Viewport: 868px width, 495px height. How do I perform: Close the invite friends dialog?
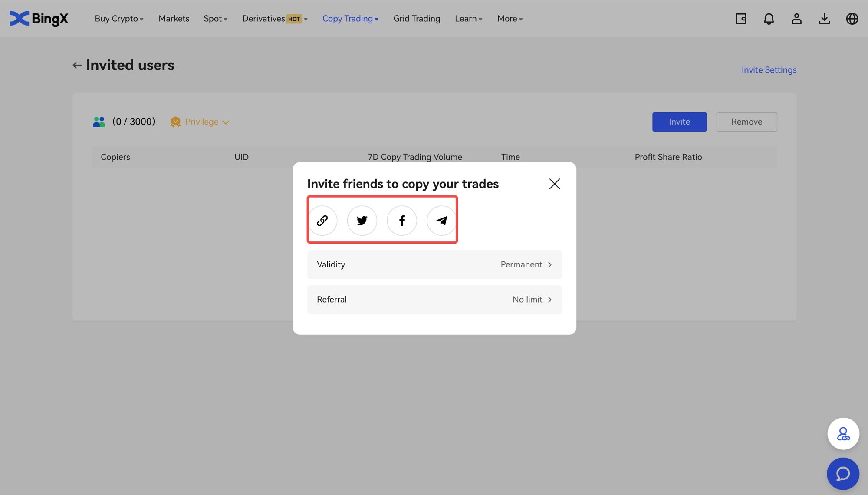pyautogui.click(x=554, y=184)
